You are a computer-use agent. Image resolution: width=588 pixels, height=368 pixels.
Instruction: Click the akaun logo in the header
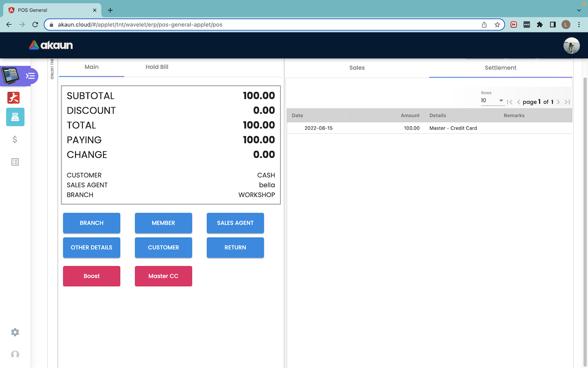click(x=51, y=45)
